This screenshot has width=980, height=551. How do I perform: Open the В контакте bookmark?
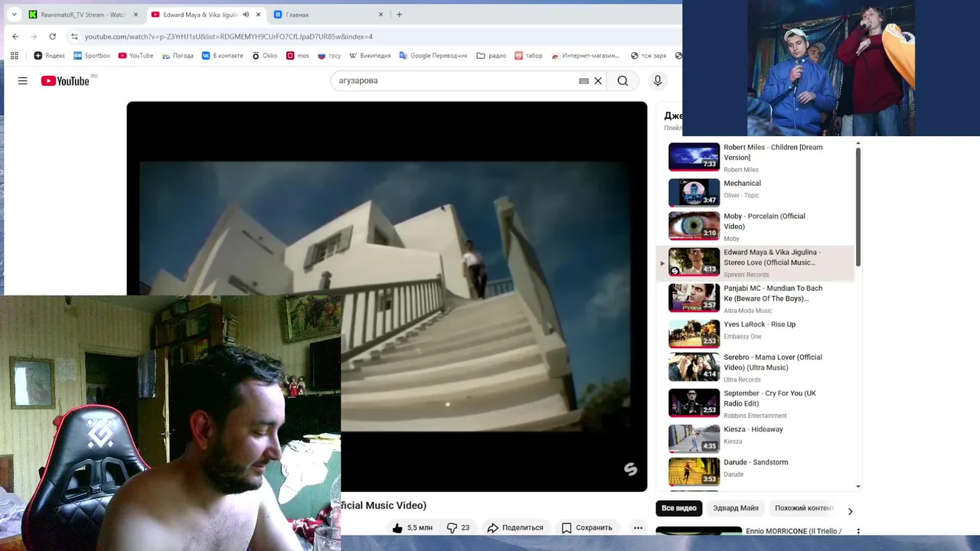pyautogui.click(x=222, y=55)
